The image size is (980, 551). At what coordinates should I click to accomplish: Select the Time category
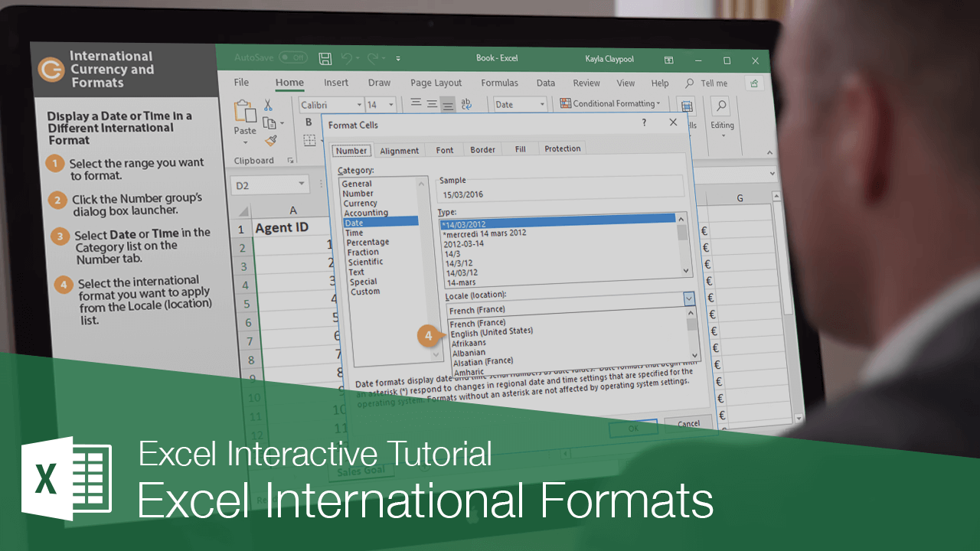(x=354, y=233)
